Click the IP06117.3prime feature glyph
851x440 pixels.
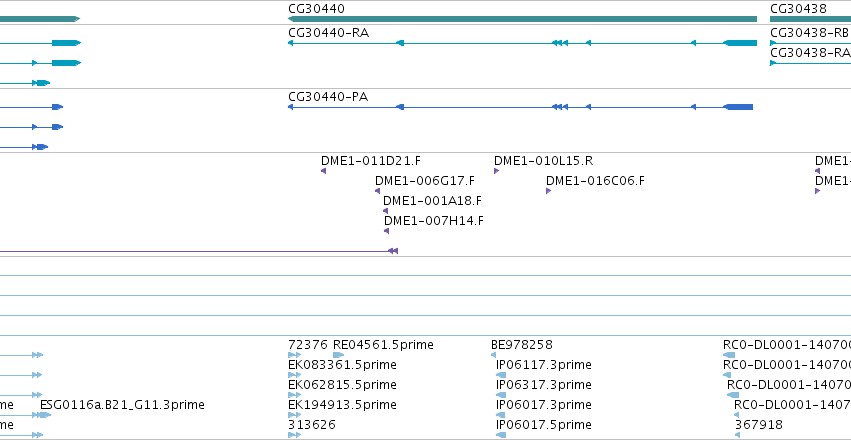tap(501, 375)
